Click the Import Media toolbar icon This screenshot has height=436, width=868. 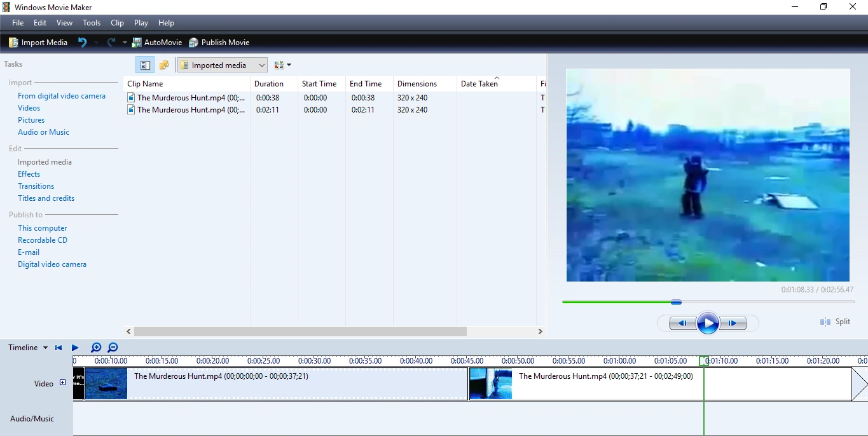(x=13, y=43)
